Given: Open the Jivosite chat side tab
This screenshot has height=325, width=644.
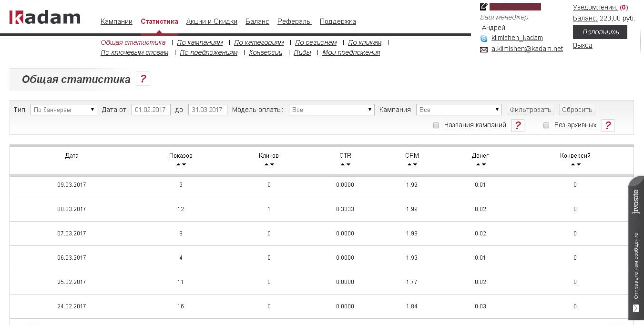Looking at the screenshot, I should [636, 248].
